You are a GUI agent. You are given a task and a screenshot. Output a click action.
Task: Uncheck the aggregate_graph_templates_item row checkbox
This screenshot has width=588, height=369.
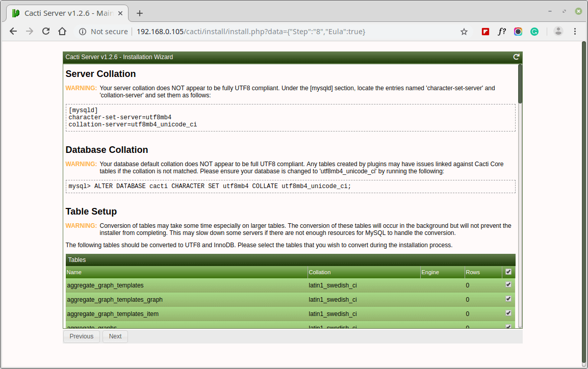[508, 313]
